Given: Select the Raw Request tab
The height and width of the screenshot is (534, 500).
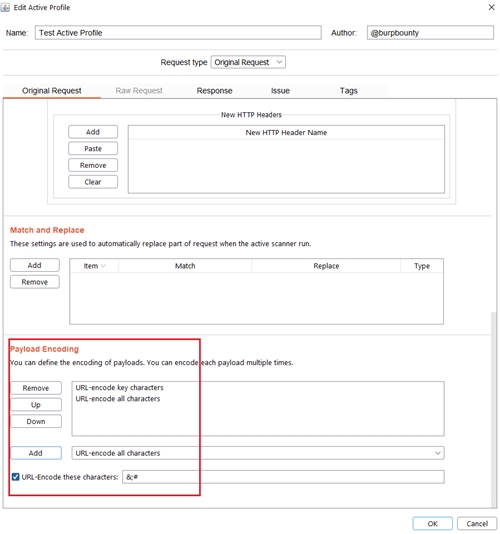Looking at the screenshot, I should (139, 91).
